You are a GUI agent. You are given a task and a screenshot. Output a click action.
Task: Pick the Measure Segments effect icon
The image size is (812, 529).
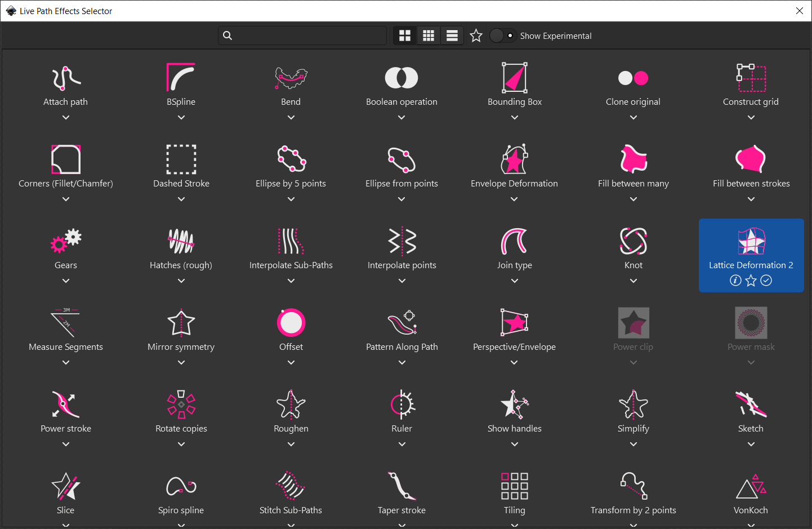(x=66, y=323)
